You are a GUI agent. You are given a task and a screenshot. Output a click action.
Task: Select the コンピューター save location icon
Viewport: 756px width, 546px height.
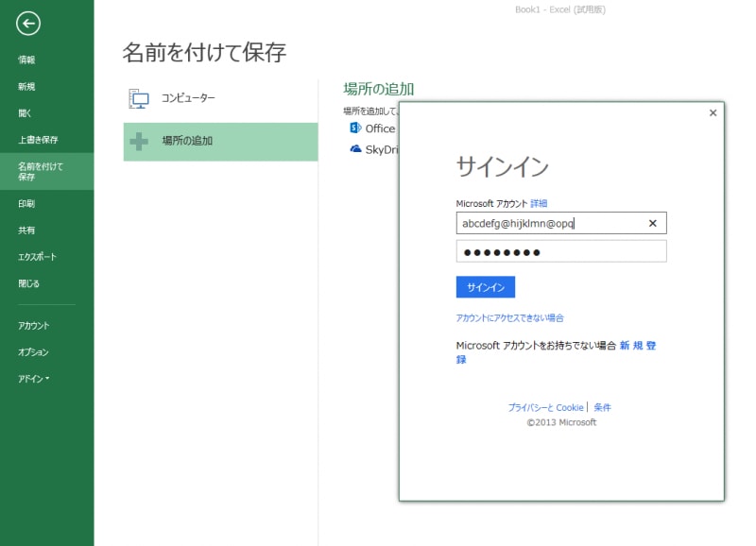pos(138,97)
